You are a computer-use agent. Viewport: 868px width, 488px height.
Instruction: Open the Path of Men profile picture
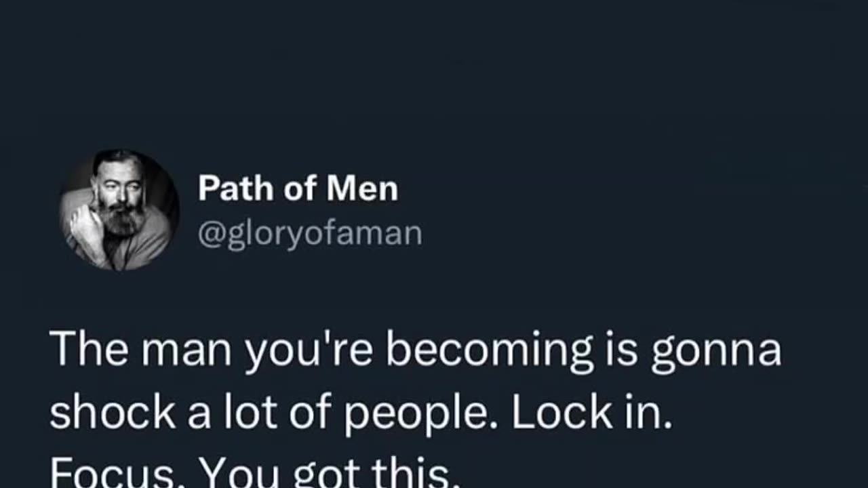pyautogui.click(x=120, y=210)
